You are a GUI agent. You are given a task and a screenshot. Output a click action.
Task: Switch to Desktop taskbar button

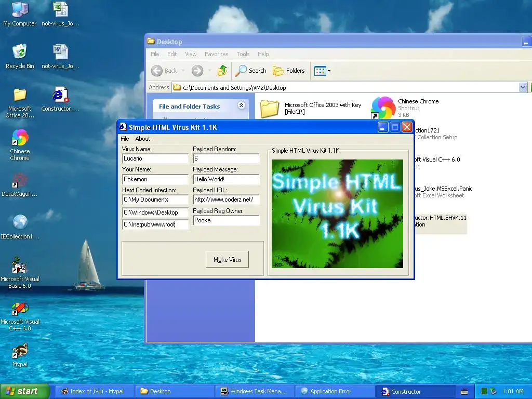[x=175, y=391]
